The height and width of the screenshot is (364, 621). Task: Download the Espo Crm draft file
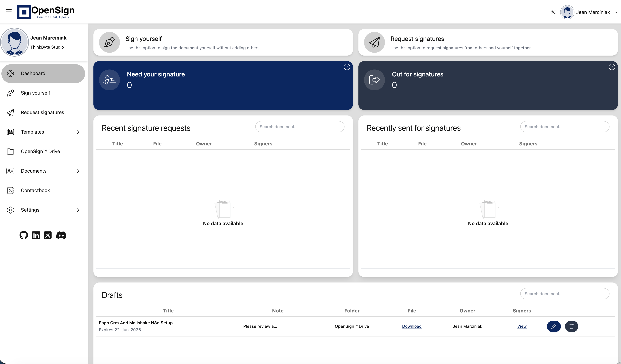[x=412, y=326]
